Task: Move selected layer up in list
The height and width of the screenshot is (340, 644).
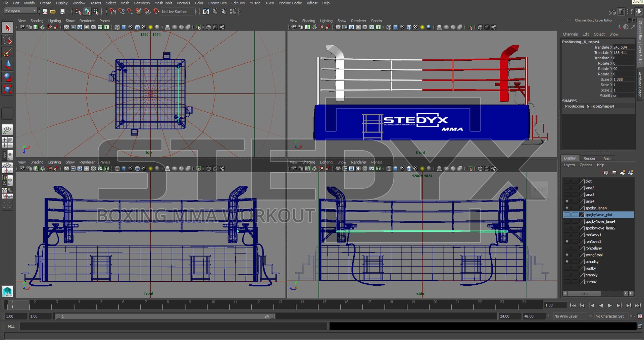Action: click(605, 172)
